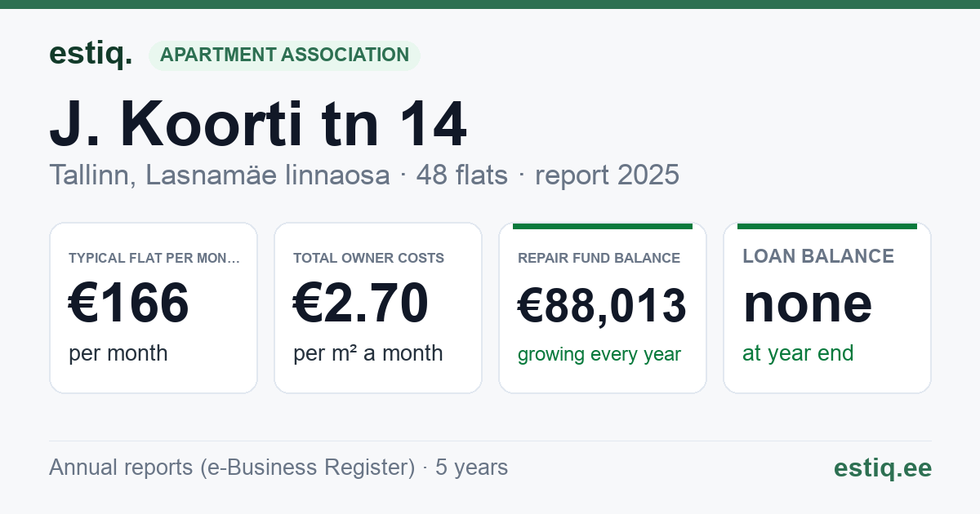Open the Typical flat per month card
The height and width of the screenshot is (514, 980).
click(x=154, y=308)
